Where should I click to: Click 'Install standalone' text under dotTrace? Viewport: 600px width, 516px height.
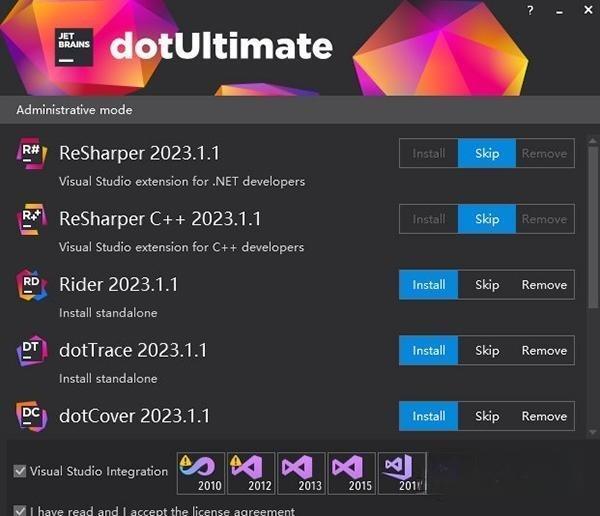tap(108, 379)
